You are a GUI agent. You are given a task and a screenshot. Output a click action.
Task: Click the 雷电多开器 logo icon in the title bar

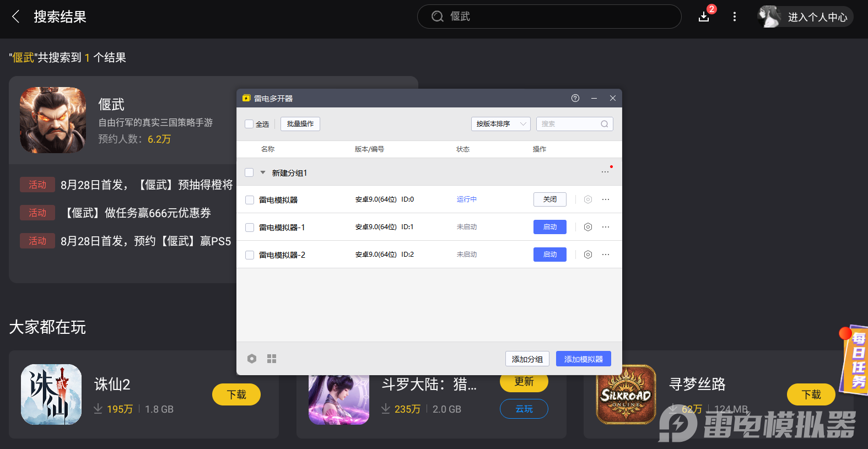(246, 98)
